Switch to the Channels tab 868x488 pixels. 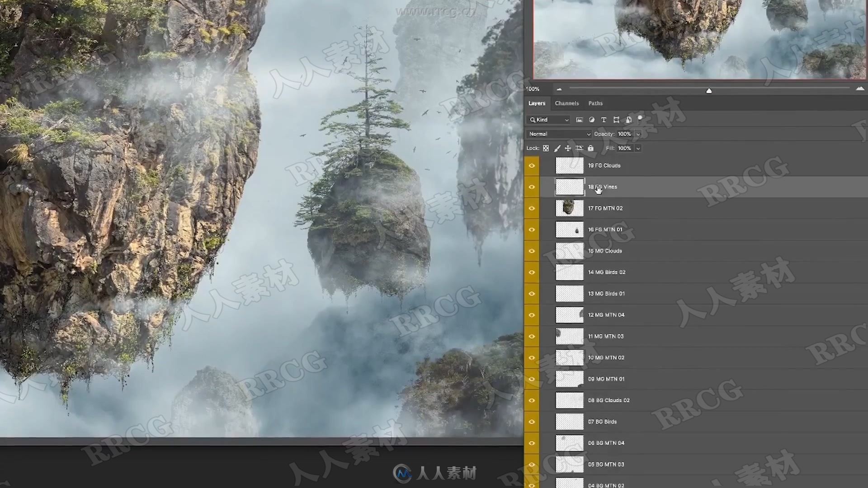click(566, 103)
